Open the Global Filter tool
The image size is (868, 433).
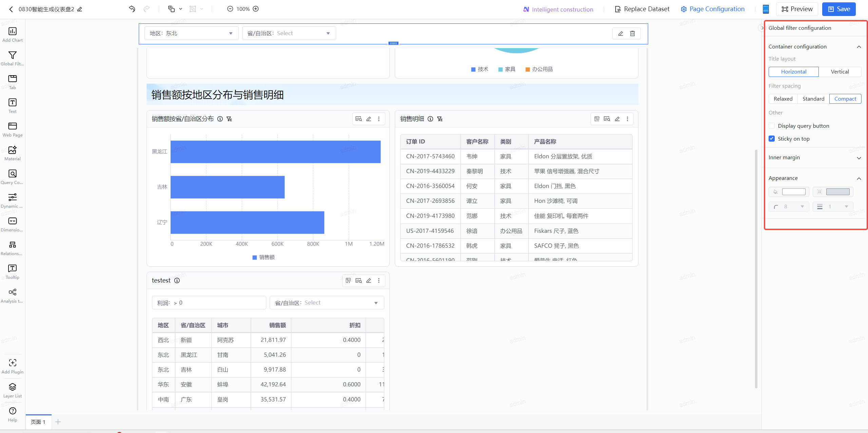(13, 58)
